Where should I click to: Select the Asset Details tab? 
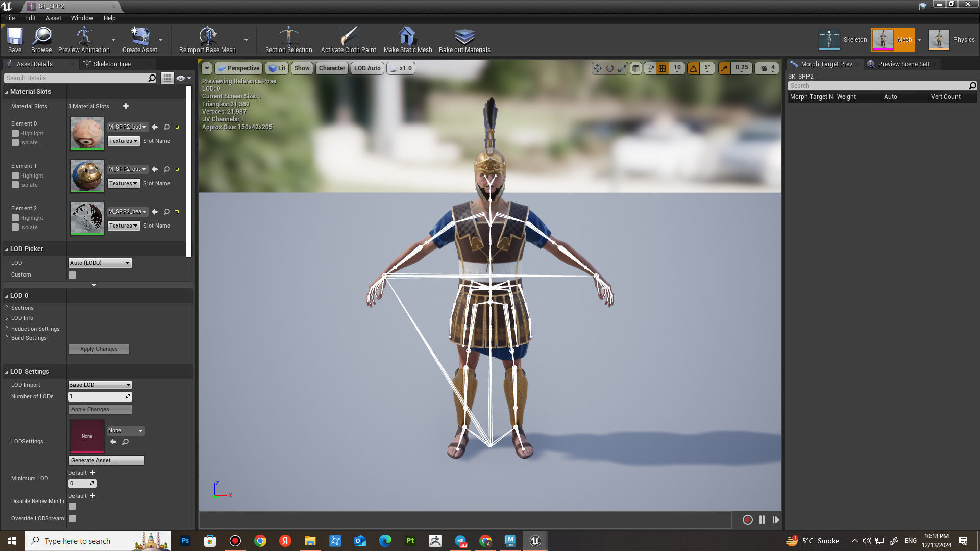[34, 64]
